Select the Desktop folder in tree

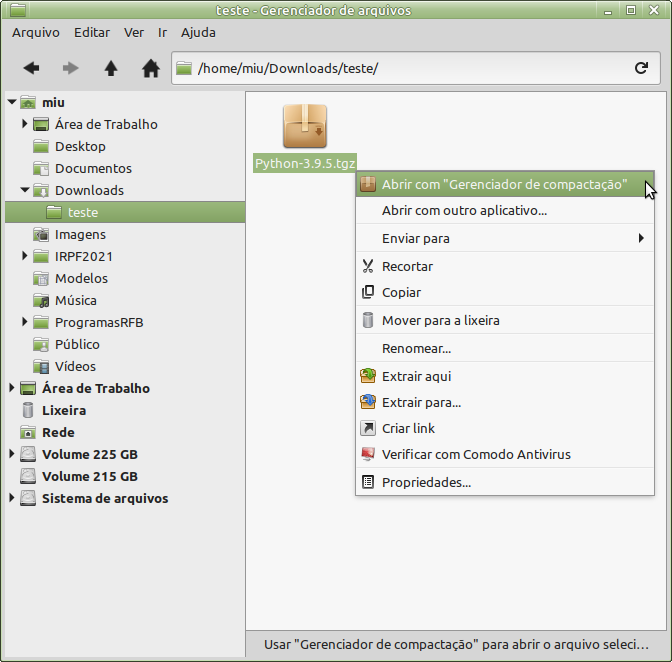click(80, 147)
